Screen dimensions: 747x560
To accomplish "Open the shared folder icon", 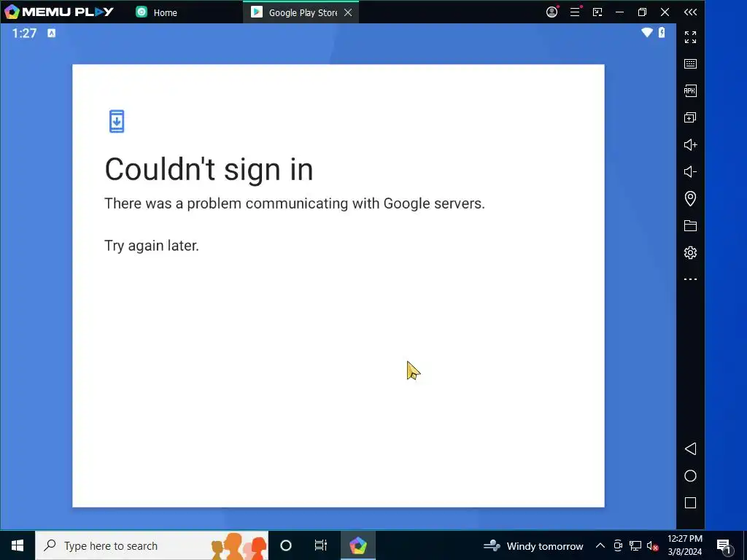I will 690,226.
